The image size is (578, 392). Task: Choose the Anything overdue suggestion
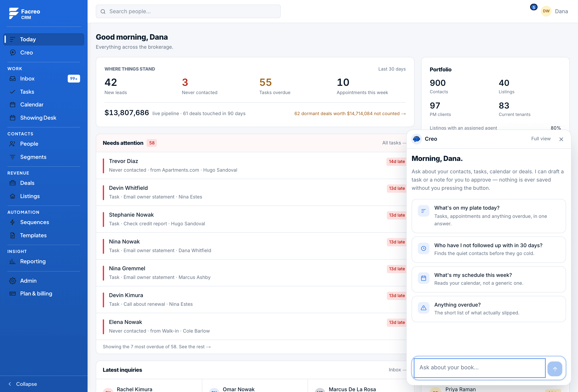pyautogui.click(x=488, y=309)
